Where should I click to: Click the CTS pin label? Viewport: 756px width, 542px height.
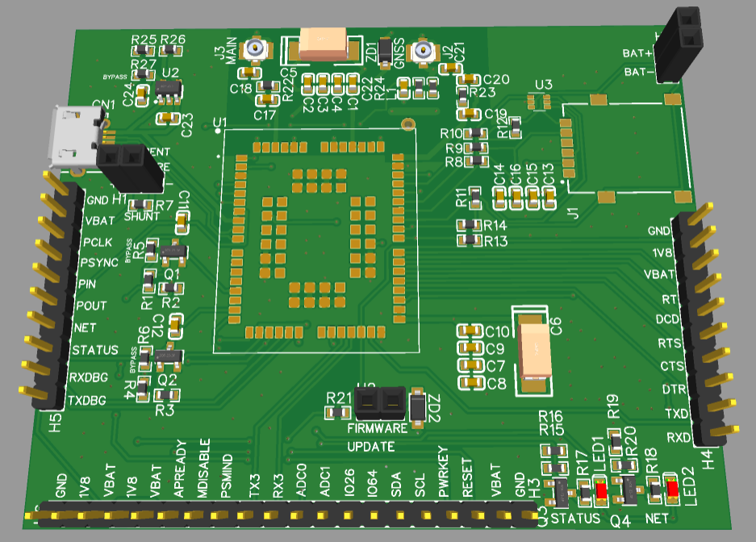[672, 366]
